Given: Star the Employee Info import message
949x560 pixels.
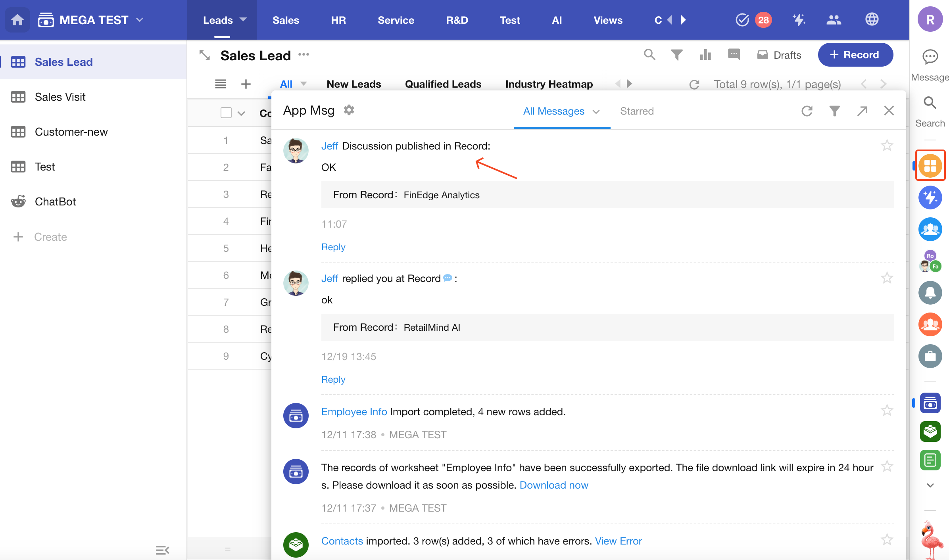Looking at the screenshot, I should (x=887, y=410).
